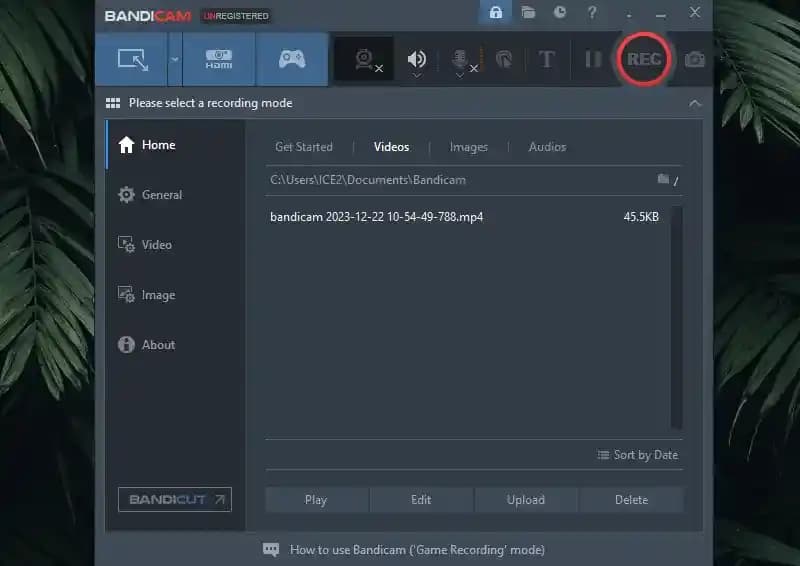The height and width of the screenshot is (566, 800).
Task: Open the Sort by Date dropdown
Action: (637, 455)
